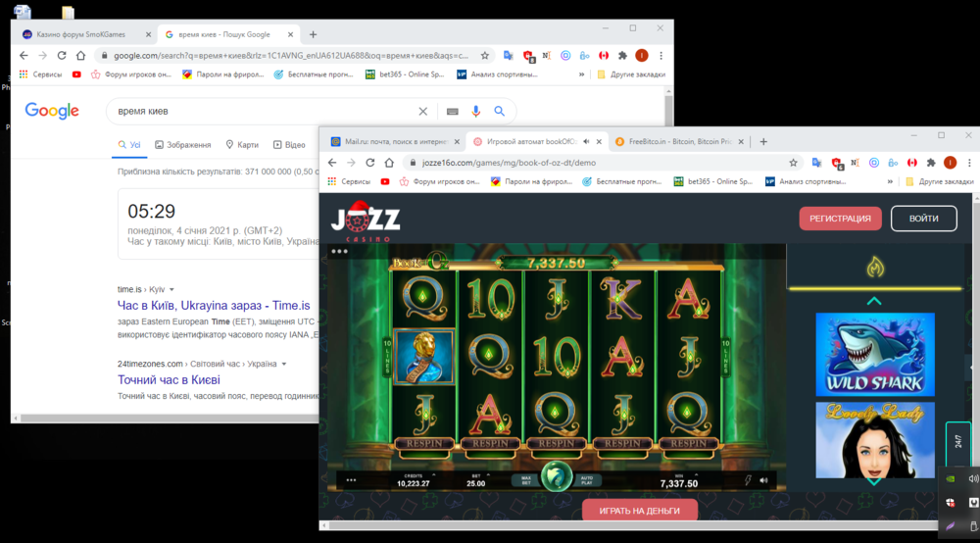Click the ВОЙТИ button
Image resolution: width=980 pixels, height=543 pixels.
click(x=924, y=219)
